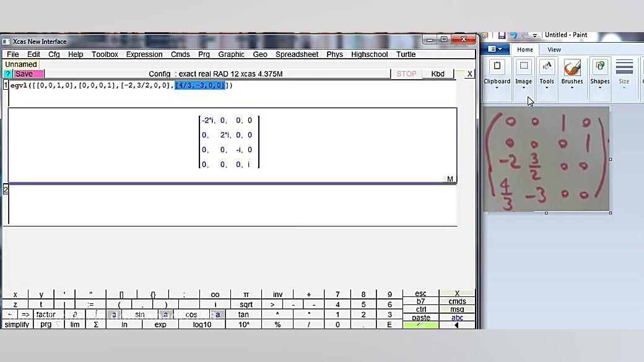The width and height of the screenshot is (644, 362).
Task: Open the Cfg menu in Xcas
Action: pyautogui.click(x=54, y=54)
